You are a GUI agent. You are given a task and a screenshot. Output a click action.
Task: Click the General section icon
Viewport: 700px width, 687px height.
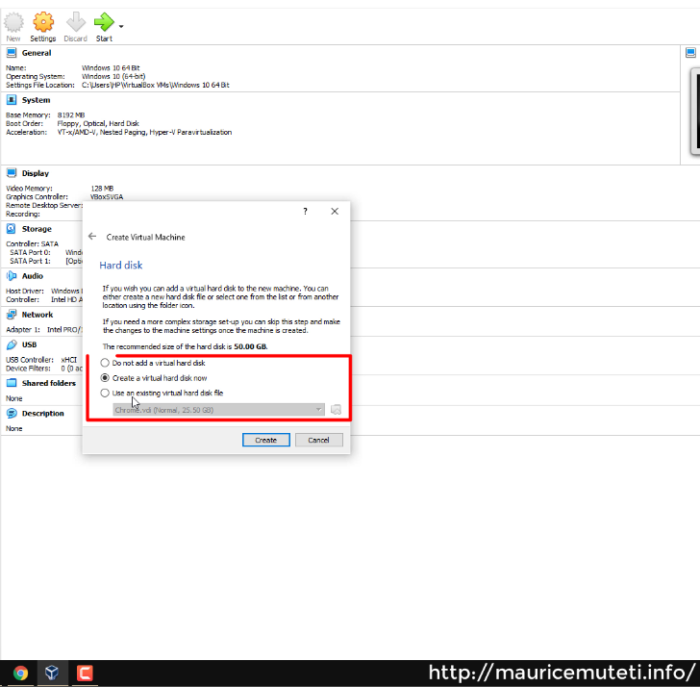[x=11, y=53]
